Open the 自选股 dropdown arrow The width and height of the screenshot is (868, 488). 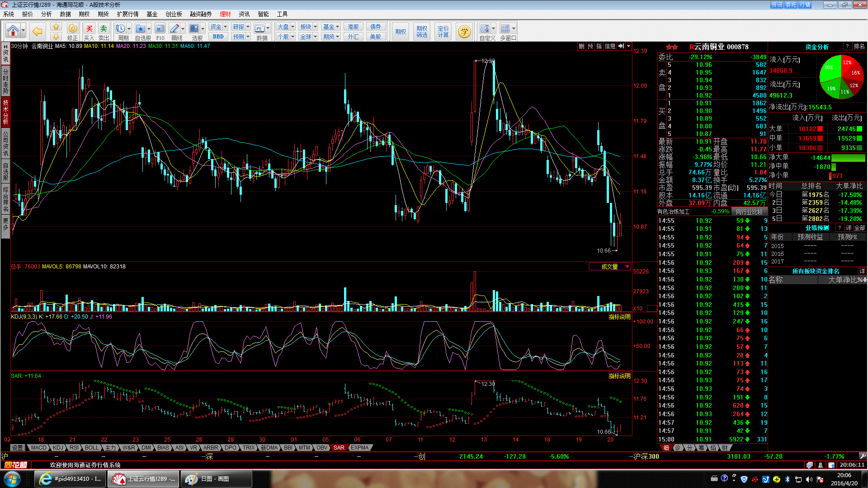pyautogui.click(x=149, y=28)
